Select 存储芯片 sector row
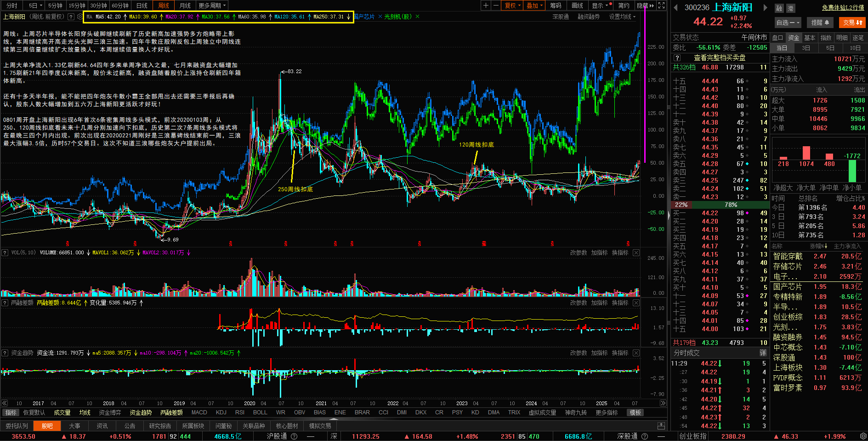 point(818,266)
